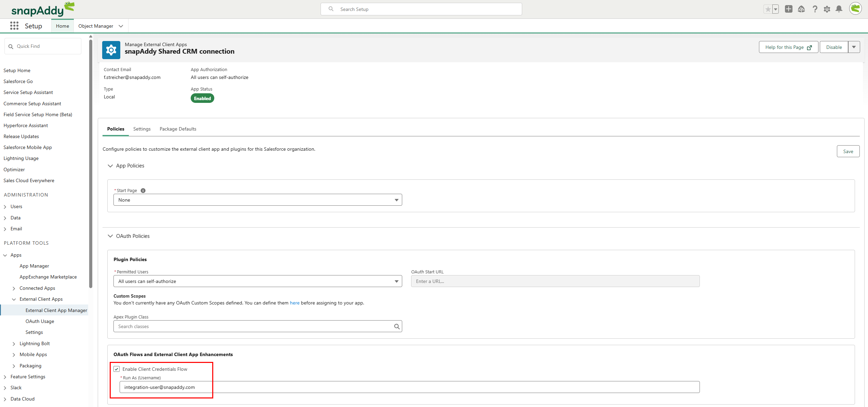The image size is (868, 407).
Task: Expand the Users tree node
Action: pyautogui.click(x=5, y=207)
